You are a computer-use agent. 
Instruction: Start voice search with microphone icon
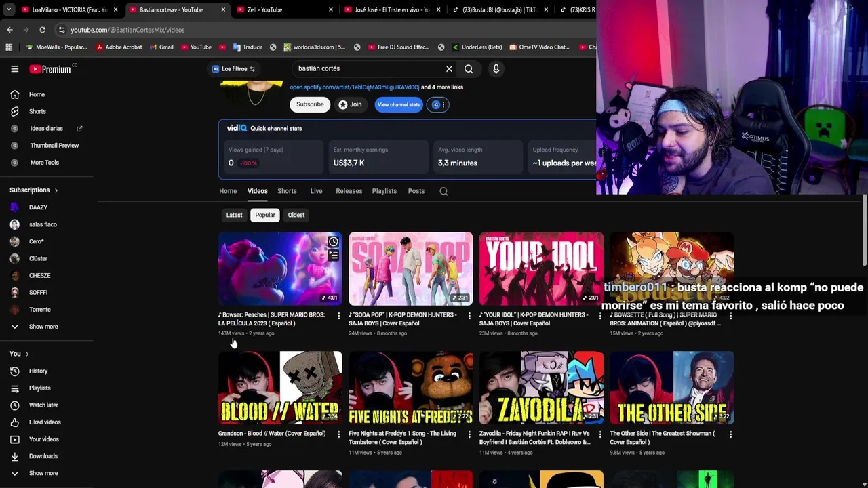click(496, 68)
